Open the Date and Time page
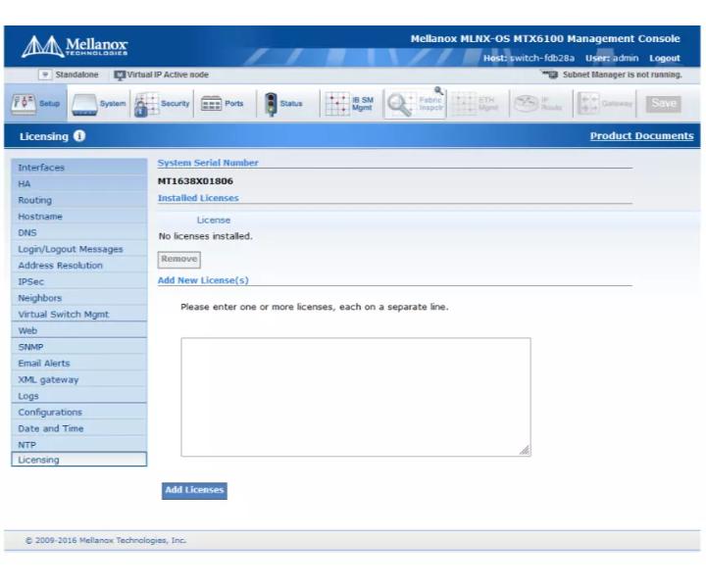The width and height of the screenshot is (706, 588). pyautogui.click(x=78, y=428)
